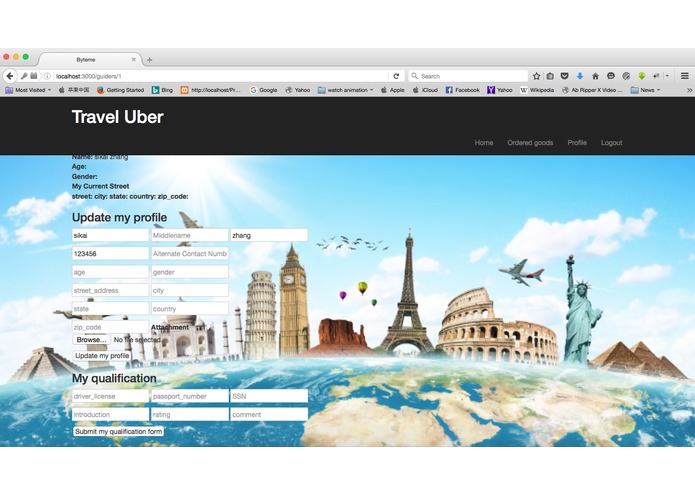The height and width of the screenshot is (494, 695).
Task: Click the city input field
Action: click(x=190, y=290)
